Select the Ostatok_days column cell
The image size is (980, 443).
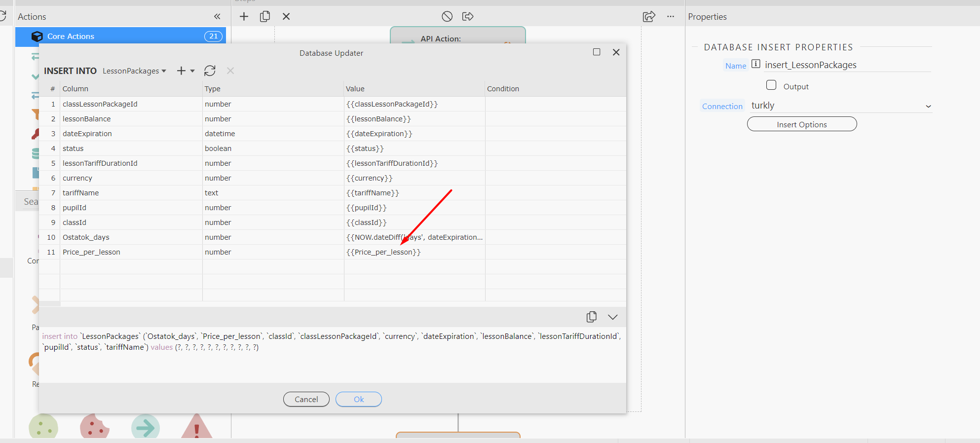click(131, 237)
